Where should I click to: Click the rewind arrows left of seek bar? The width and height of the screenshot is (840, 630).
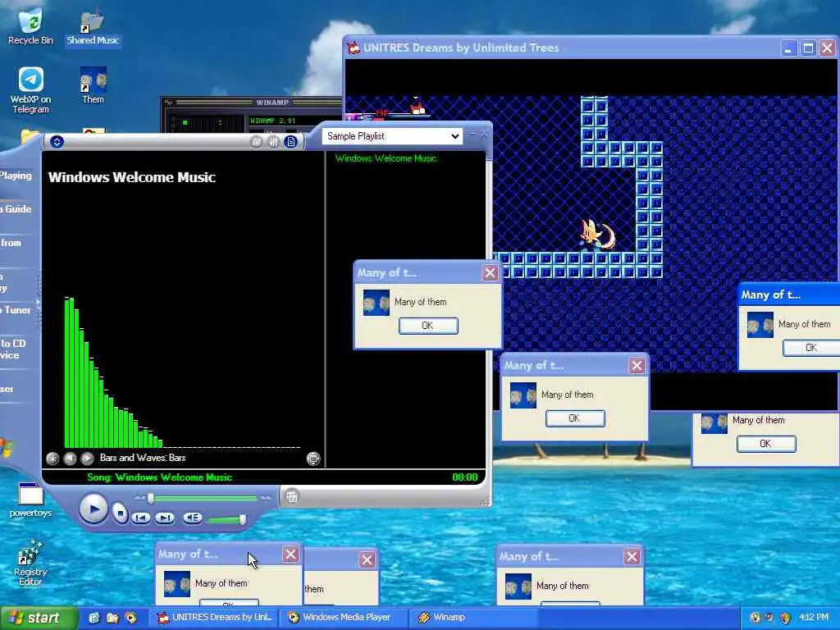pos(139,498)
